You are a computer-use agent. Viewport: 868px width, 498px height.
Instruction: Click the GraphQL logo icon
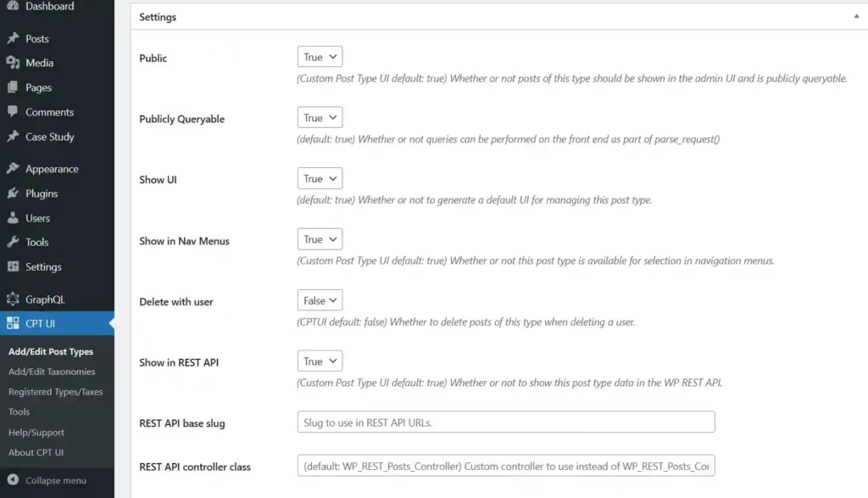click(x=13, y=299)
